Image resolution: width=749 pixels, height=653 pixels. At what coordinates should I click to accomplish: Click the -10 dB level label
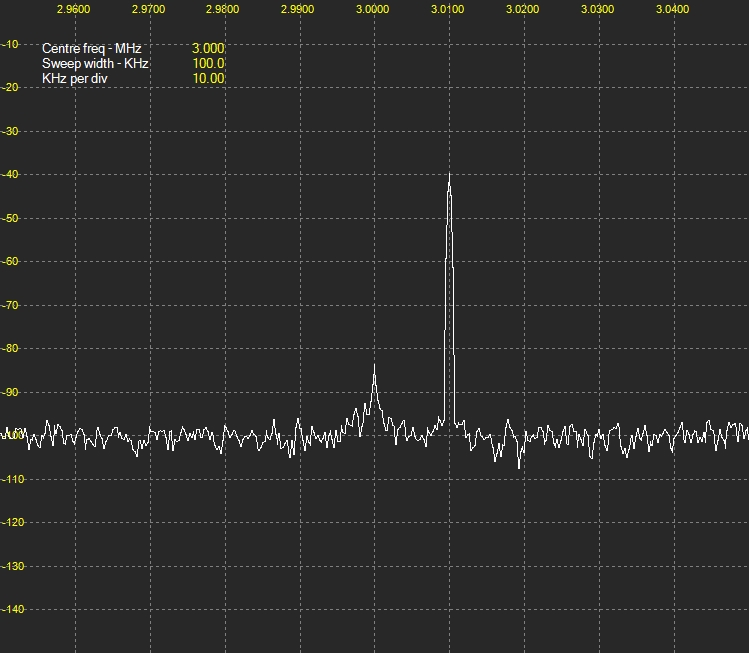click(10, 44)
